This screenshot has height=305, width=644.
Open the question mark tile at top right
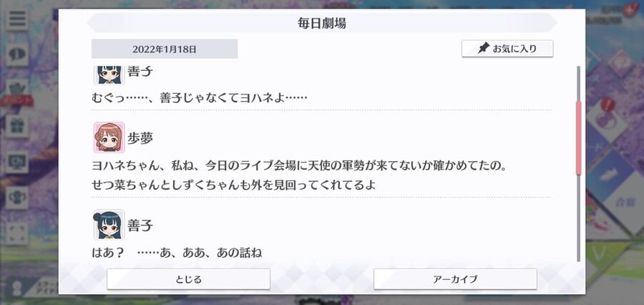(x=623, y=62)
